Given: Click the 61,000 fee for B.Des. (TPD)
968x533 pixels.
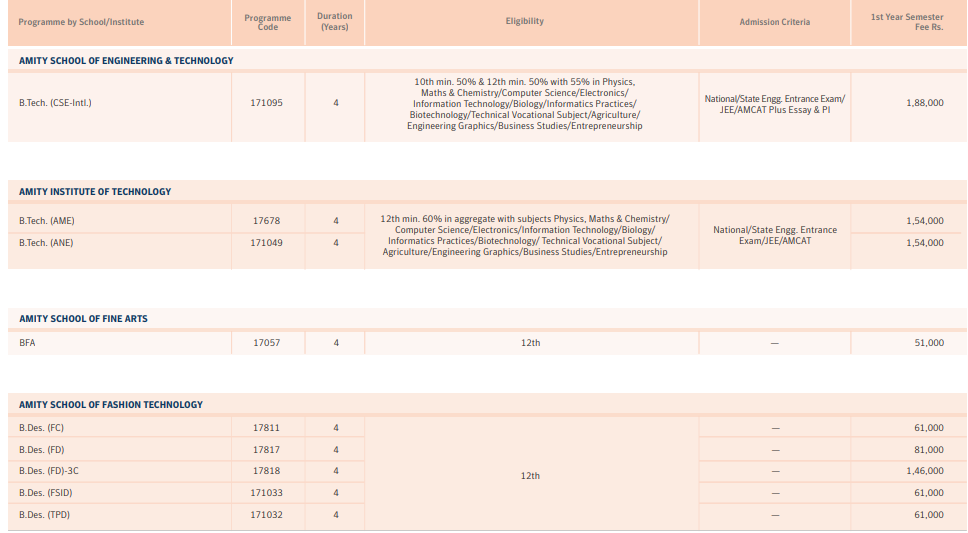Looking at the screenshot, I should tap(929, 514).
